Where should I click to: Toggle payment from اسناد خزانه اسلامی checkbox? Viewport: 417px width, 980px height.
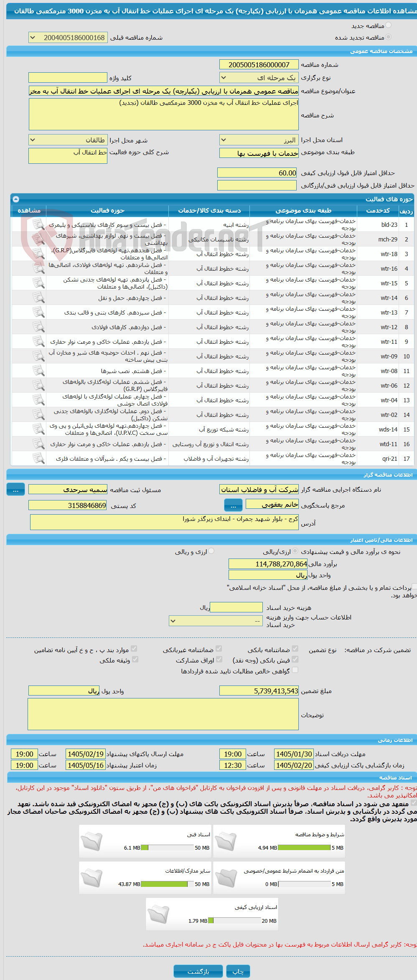pyautogui.click(x=414, y=587)
